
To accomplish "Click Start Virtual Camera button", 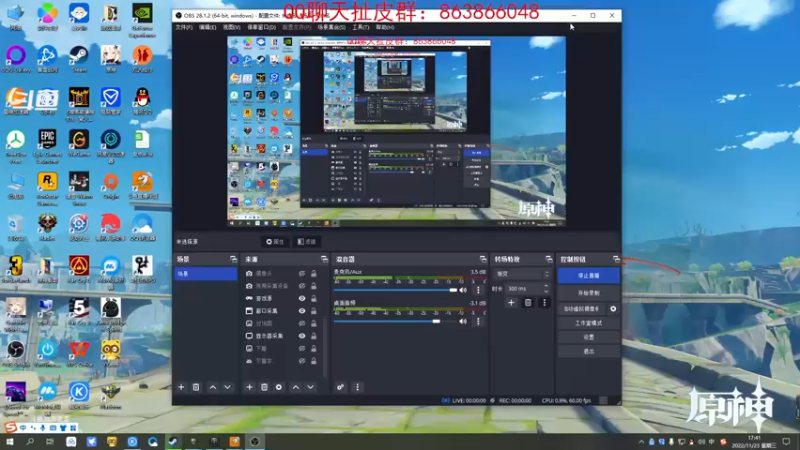I will tap(582, 309).
